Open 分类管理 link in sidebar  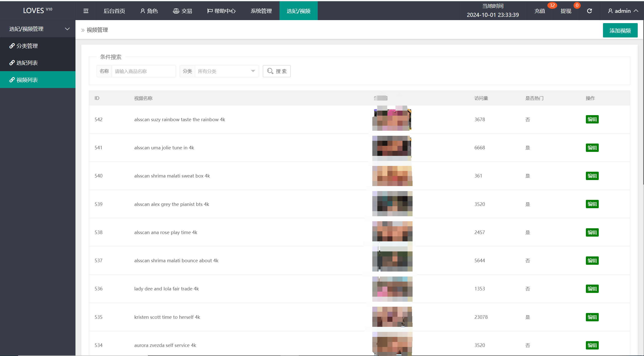pyautogui.click(x=27, y=46)
